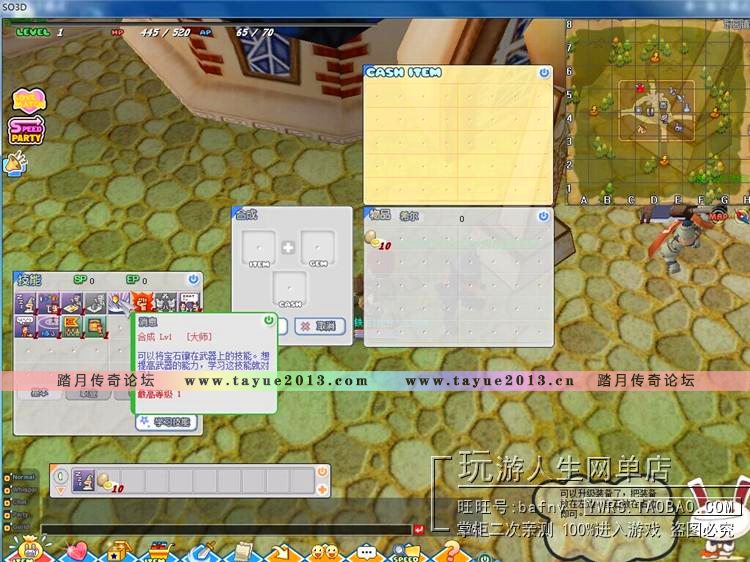Click the egg item in inventory panel
Image resolution: width=750 pixels, height=562 pixels.
tap(377, 240)
